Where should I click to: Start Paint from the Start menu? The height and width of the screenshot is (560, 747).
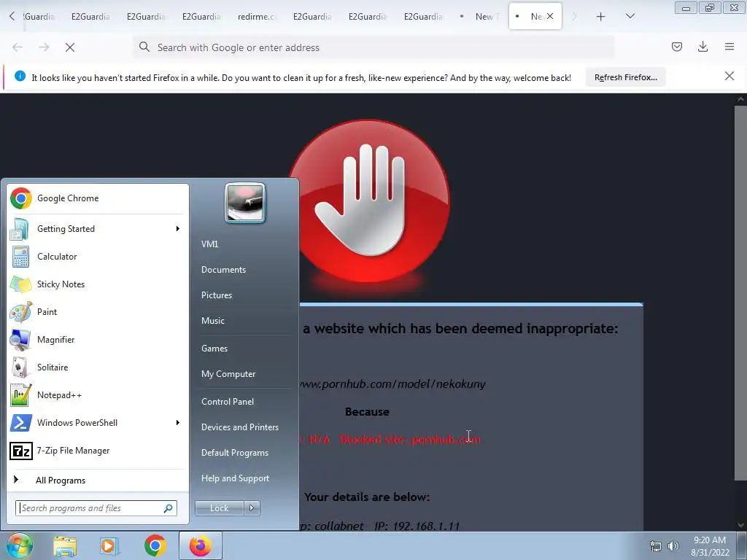pos(98,312)
